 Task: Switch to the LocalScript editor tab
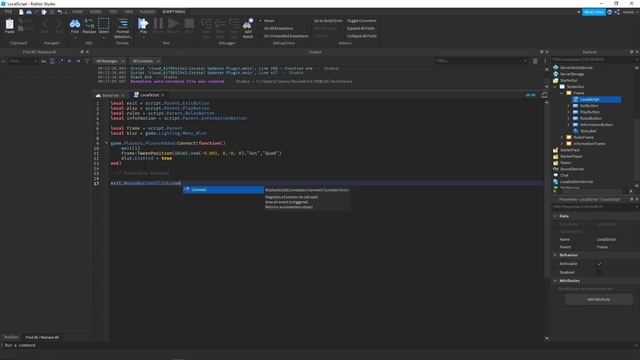pyautogui.click(x=149, y=95)
